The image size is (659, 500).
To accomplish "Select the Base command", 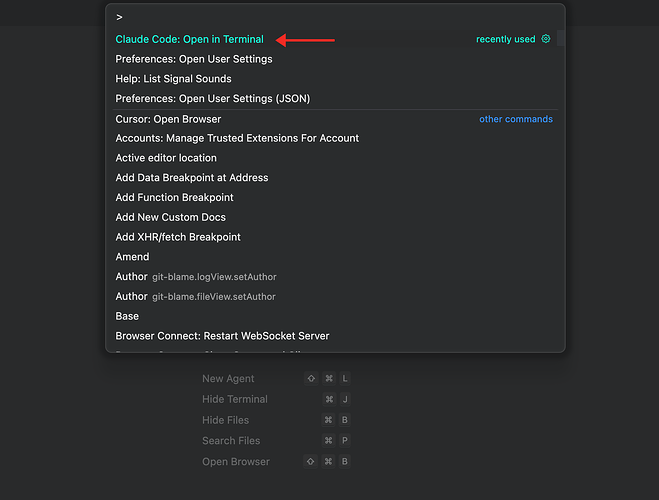I will pos(335,316).
